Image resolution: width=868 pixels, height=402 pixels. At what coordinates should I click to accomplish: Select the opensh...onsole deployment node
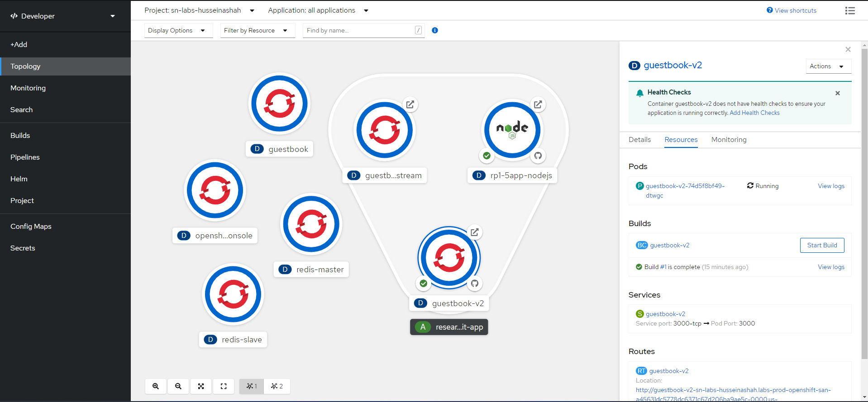click(215, 190)
